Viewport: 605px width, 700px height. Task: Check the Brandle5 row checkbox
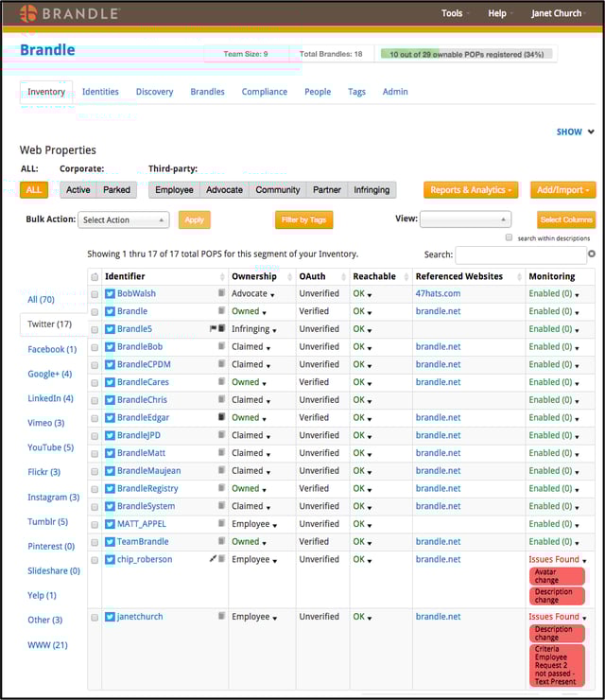click(x=95, y=329)
